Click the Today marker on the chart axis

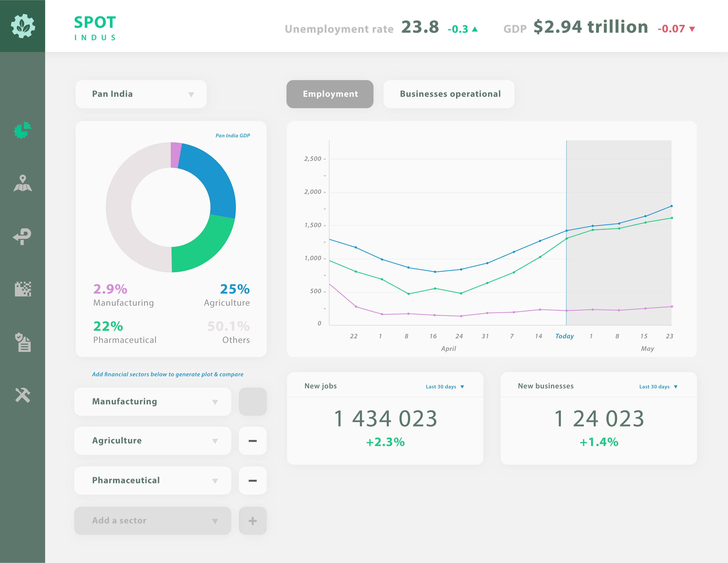(x=564, y=336)
